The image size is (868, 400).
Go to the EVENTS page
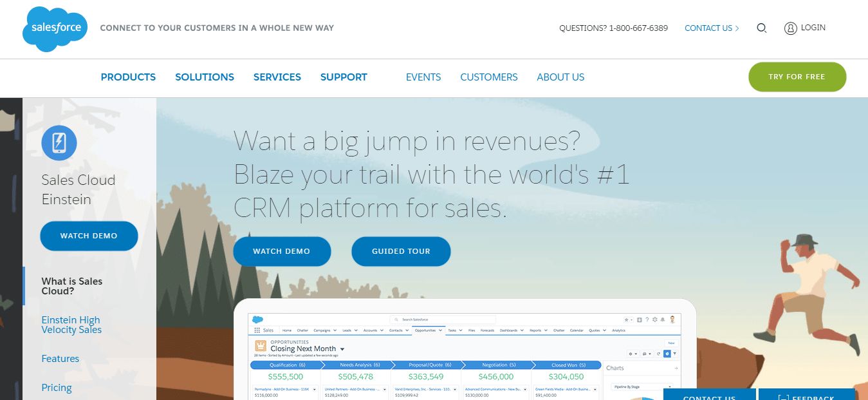[x=423, y=77]
